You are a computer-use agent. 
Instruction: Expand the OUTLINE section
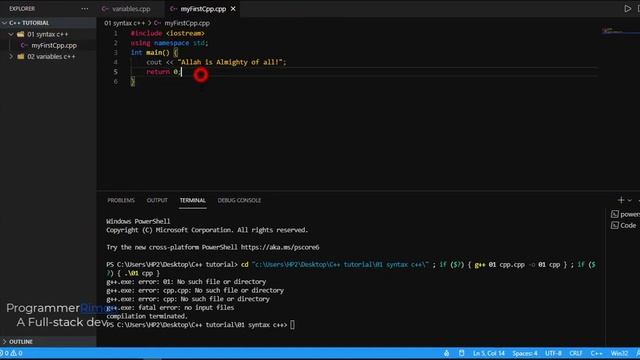20,342
